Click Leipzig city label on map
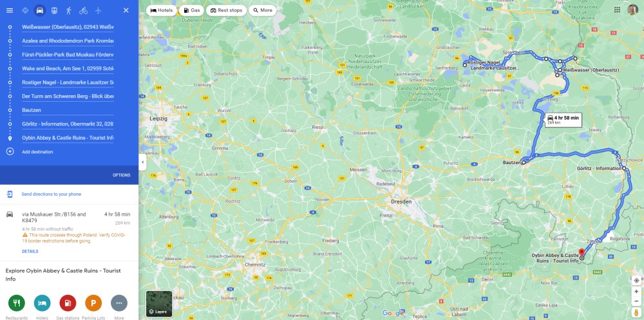This screenshot has height=320, width=644. click(x=158, y=118)
